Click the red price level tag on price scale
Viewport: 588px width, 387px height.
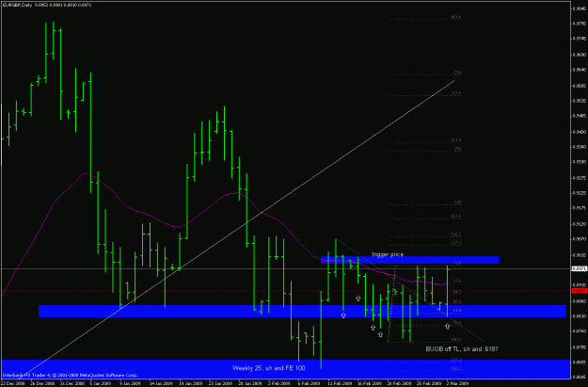coord(579,291)
